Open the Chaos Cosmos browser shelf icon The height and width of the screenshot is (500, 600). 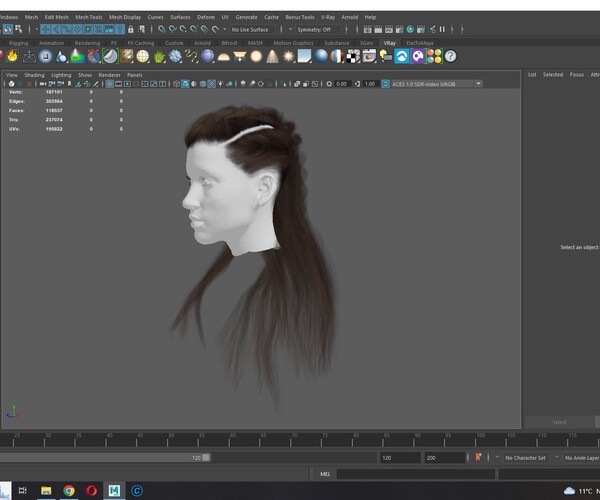[402, 56]
